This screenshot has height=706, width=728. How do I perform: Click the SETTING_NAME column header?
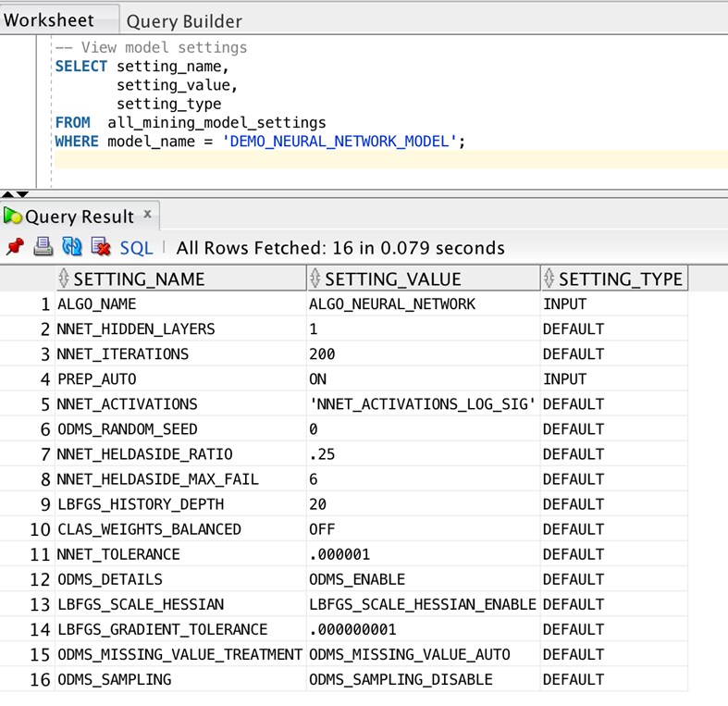tap(139, 279)
